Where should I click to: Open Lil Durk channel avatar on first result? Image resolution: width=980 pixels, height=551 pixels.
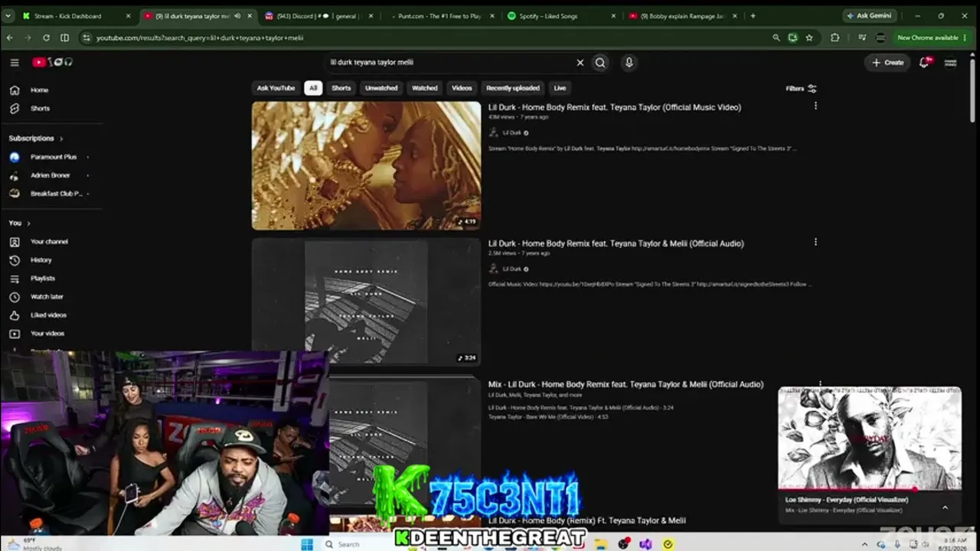(494, 133)
